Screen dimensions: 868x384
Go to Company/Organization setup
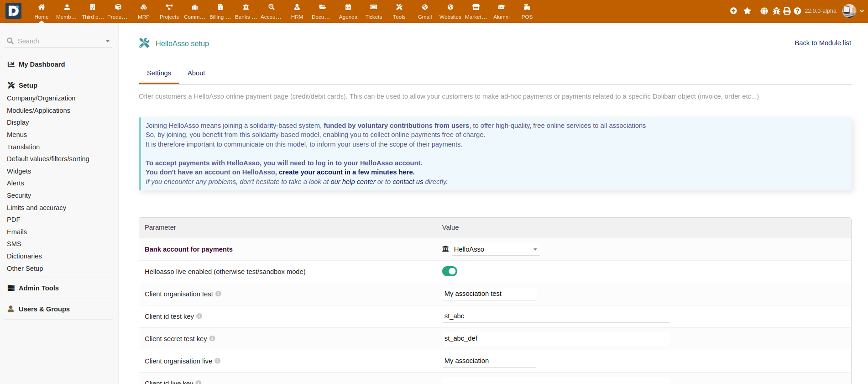41,98
